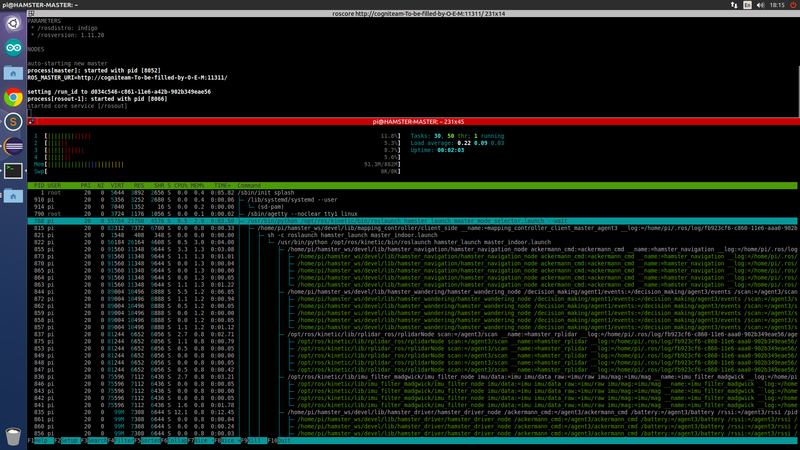
Task: Show the 18:15 clock calendar
Action: point(777,5)
